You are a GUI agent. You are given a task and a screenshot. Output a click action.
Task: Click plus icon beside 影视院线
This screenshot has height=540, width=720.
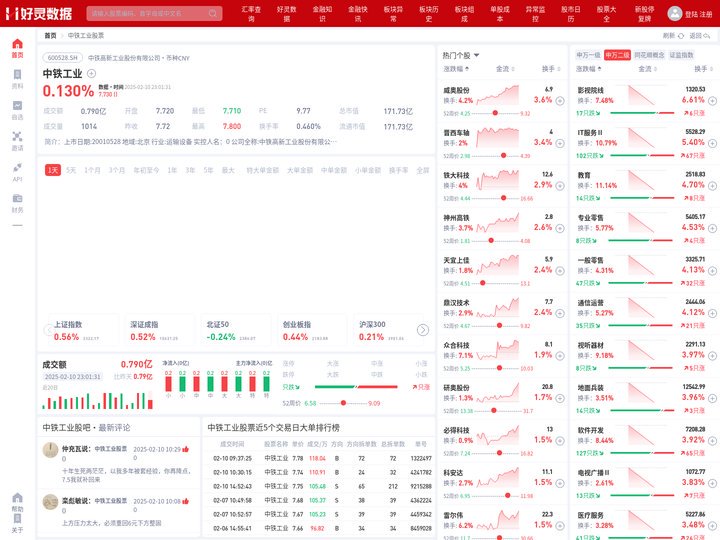(712, 101)
